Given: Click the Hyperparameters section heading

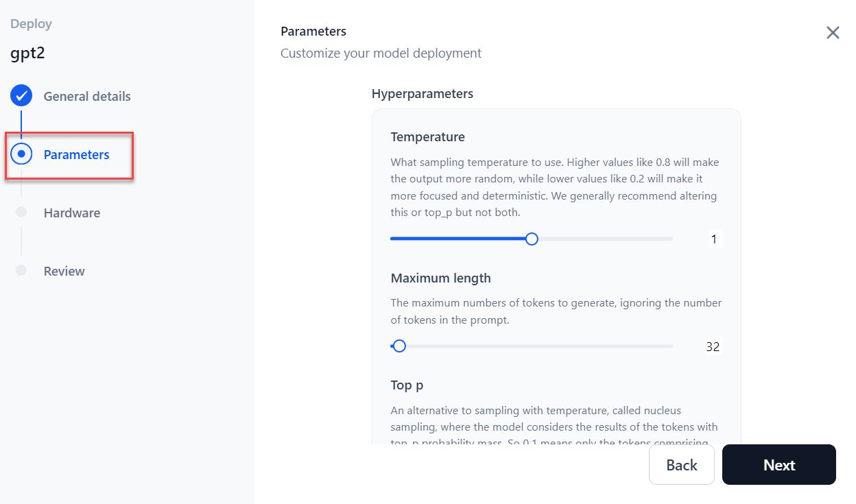Looking at the screenshot, I should pos(423,94).
